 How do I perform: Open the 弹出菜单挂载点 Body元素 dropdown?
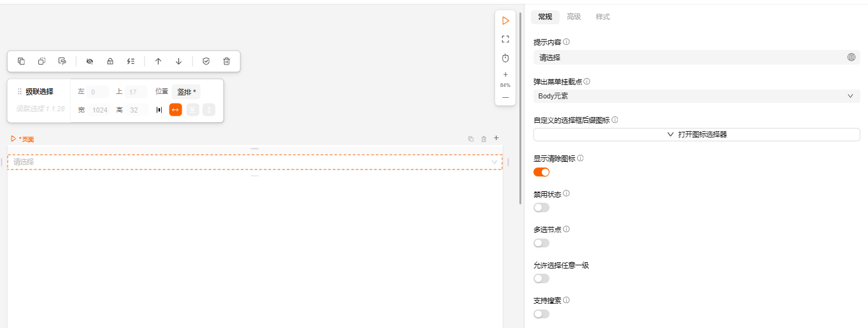[x=696, y=96]
